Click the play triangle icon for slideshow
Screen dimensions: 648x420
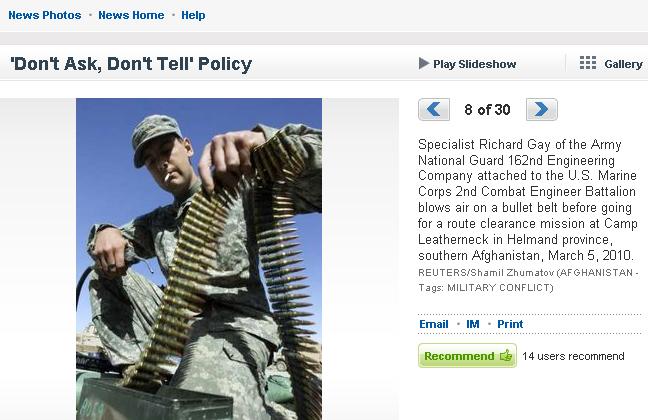point(424,63)
